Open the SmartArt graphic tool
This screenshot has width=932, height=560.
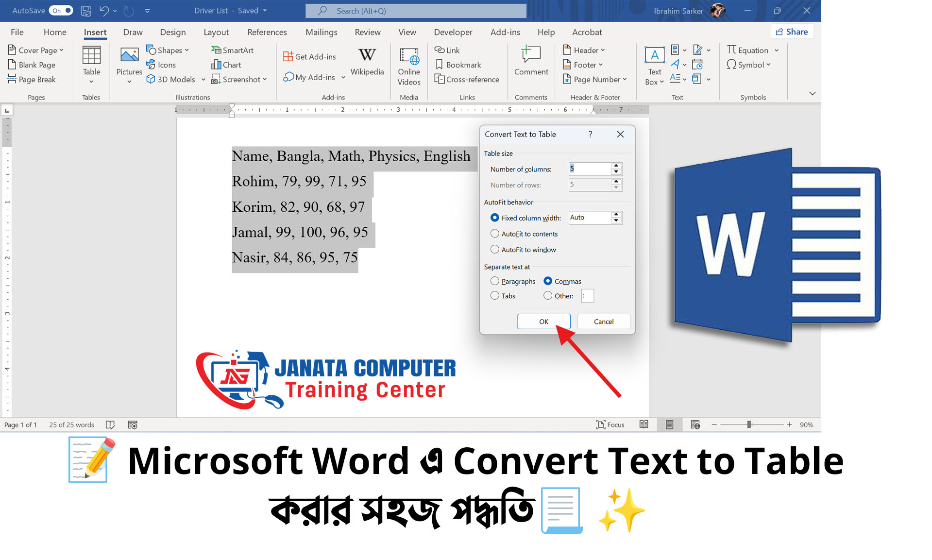[232, 50]
